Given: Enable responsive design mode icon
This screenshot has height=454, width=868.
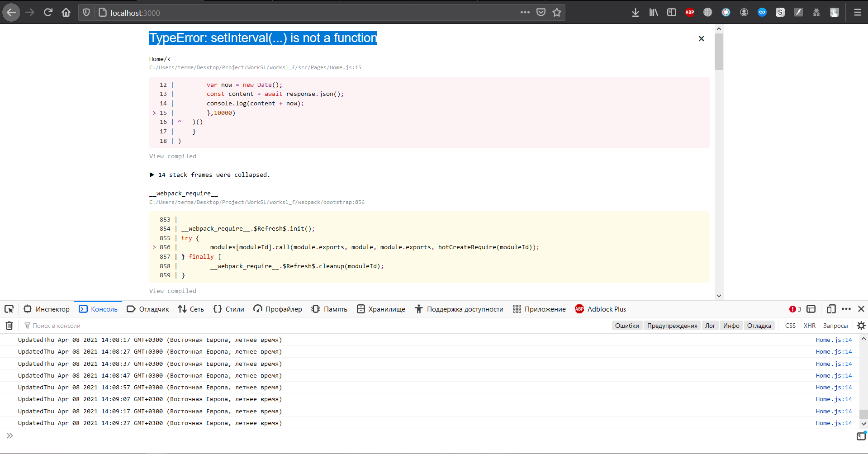Looking at the screenshot, I should tap(831, 309).
